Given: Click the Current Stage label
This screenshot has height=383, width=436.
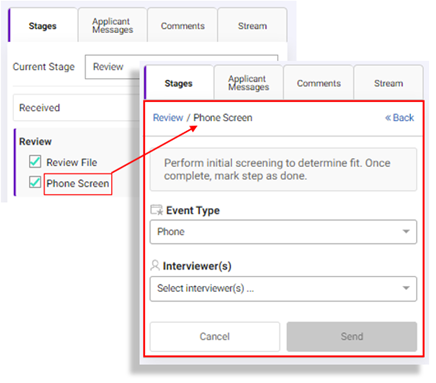Looking at the screenshot, I should click(44, 67).
